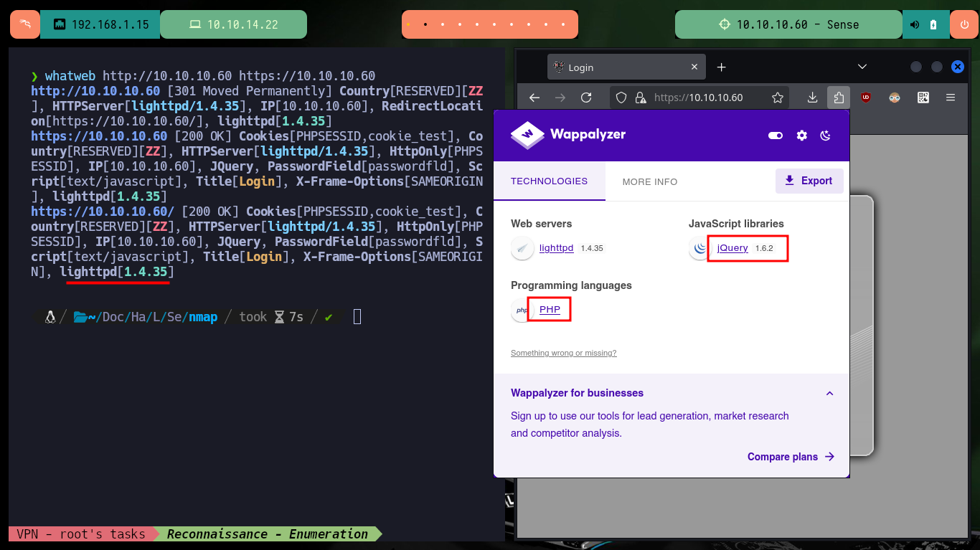Click the jQuery technology link
Viewport: 980px width, 550px height.
pyautogui.click(x=732, y=248)
